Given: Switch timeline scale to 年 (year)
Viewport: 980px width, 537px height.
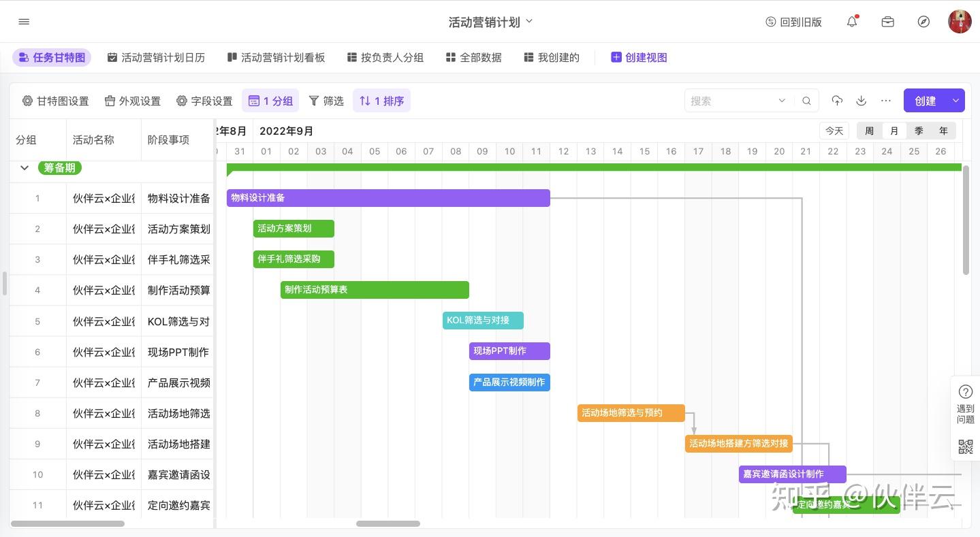Looking at the screenshot, I should [x=943, y=131].
